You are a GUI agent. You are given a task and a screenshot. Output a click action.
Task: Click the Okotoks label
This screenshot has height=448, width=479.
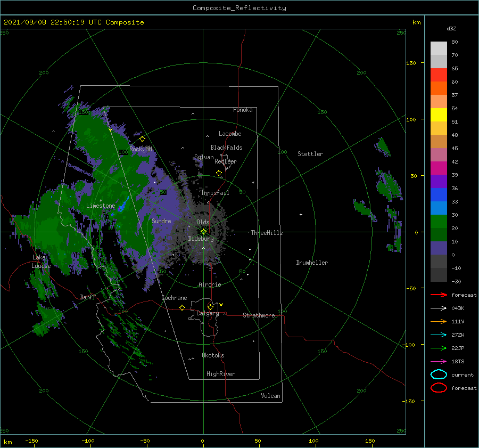[x=213, y=355]
